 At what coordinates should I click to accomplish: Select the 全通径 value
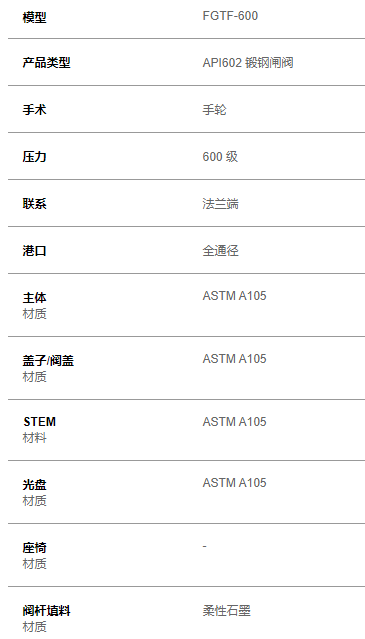coord(220,251)
